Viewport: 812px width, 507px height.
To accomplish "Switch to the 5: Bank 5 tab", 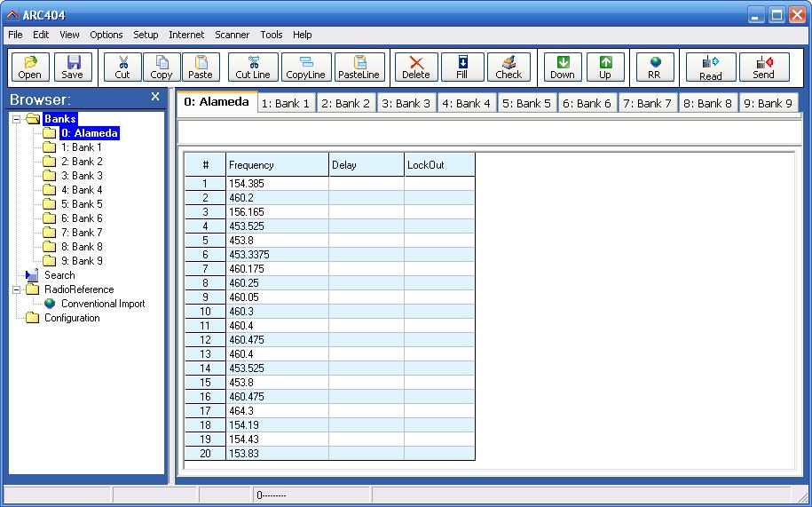I will coord(527,104).
